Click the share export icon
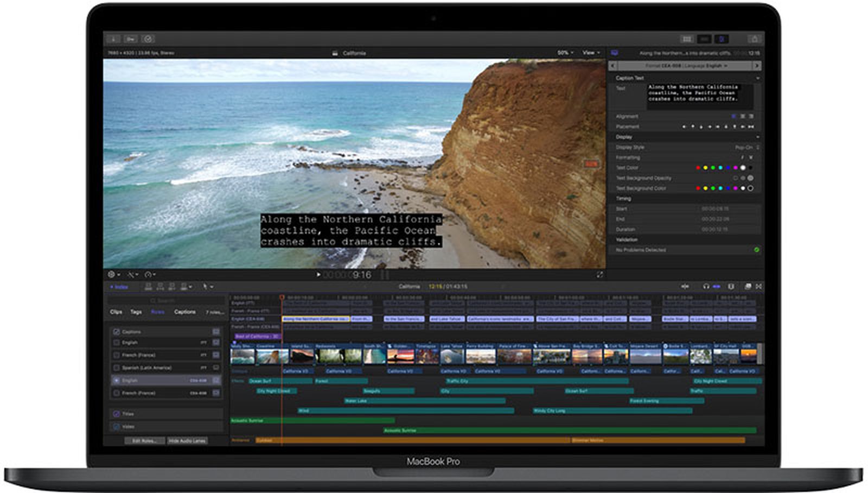The height and width of the screenshot is (493, 868). [x=754, y=39]
